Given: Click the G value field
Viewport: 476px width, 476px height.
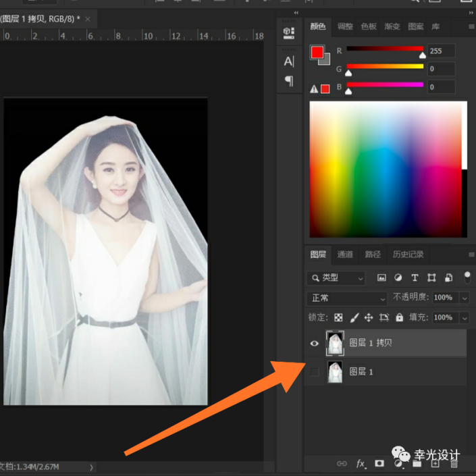Looking at the screenshot, I should pos(442,70).
